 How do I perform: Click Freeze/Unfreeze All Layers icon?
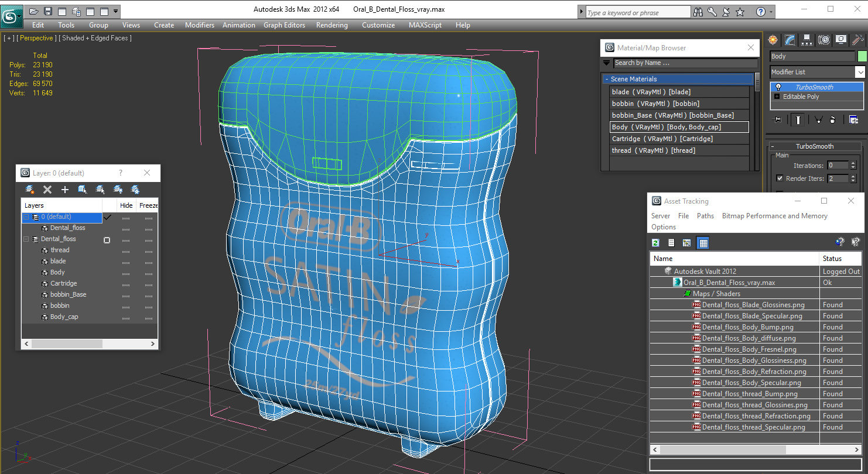coord(135,190)
